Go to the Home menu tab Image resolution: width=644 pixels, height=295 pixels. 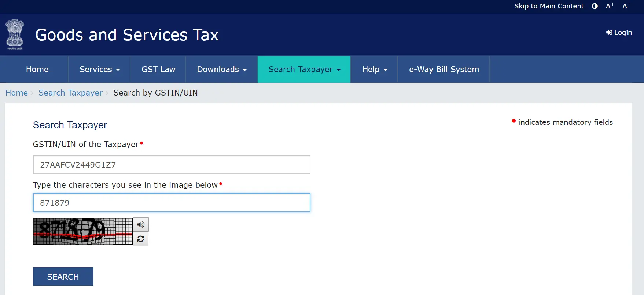tap(37, 70)
